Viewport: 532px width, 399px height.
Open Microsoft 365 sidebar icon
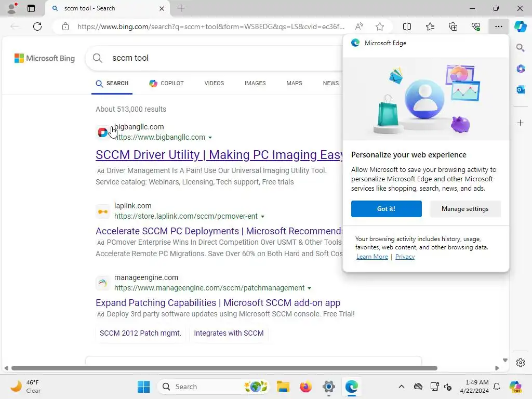521,69
